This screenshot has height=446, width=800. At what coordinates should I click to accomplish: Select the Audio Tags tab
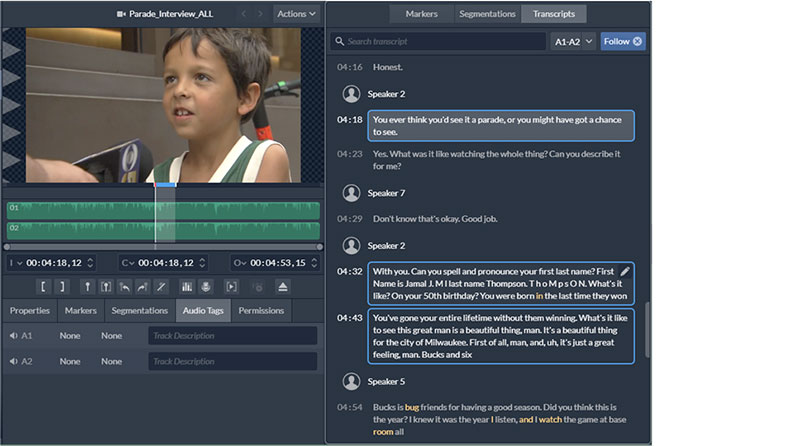(203, 310)
